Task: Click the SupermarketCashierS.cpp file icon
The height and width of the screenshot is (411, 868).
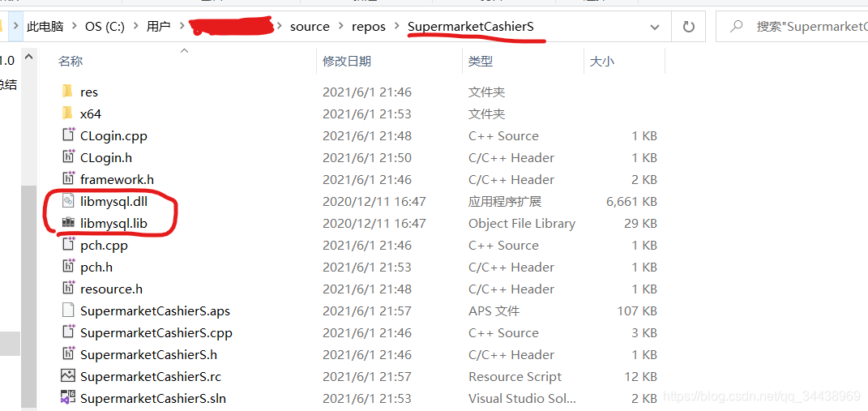Action: click(x=67, y=332)
